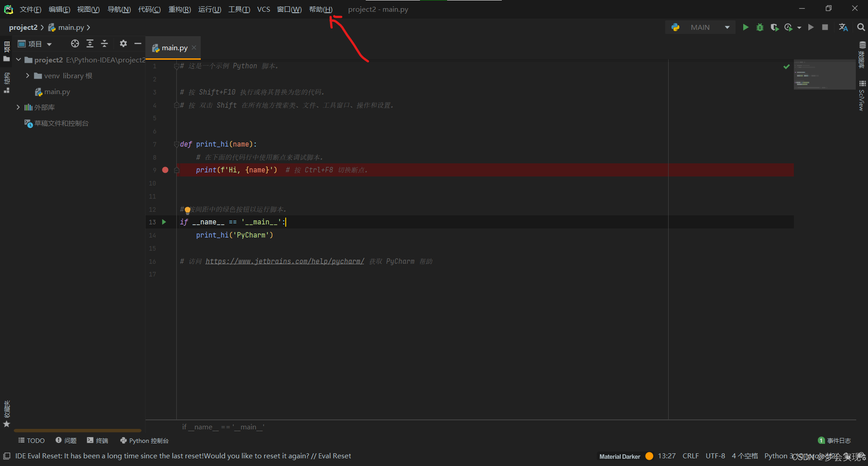Viewport: 868px width, 466px height.
Task: Click the fold end marker on line 4
Action: 176,105
